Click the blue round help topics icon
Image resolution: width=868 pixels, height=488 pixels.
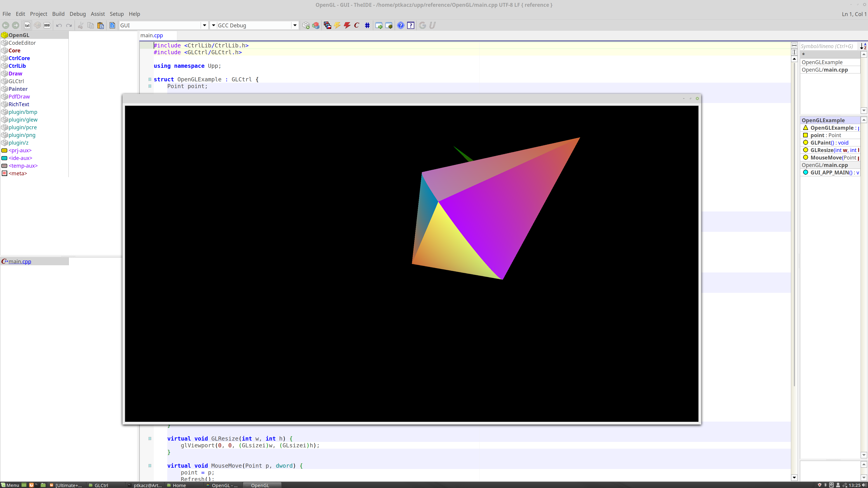click(x=401, y=25)
